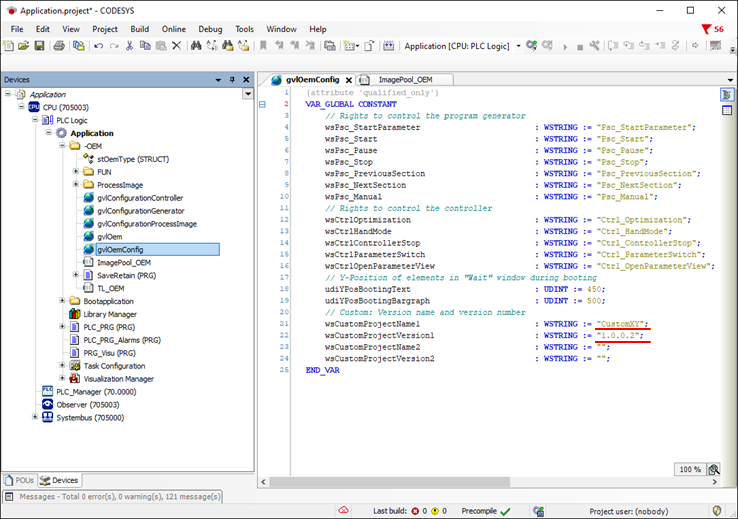
Task: Expand the Bootapplication folder
Action: coord(62,301)
